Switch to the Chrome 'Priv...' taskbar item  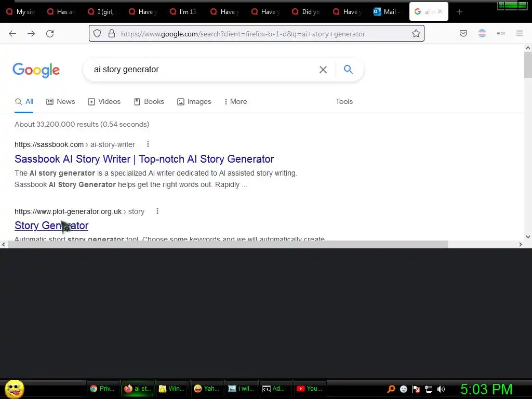tap(103, 389)
